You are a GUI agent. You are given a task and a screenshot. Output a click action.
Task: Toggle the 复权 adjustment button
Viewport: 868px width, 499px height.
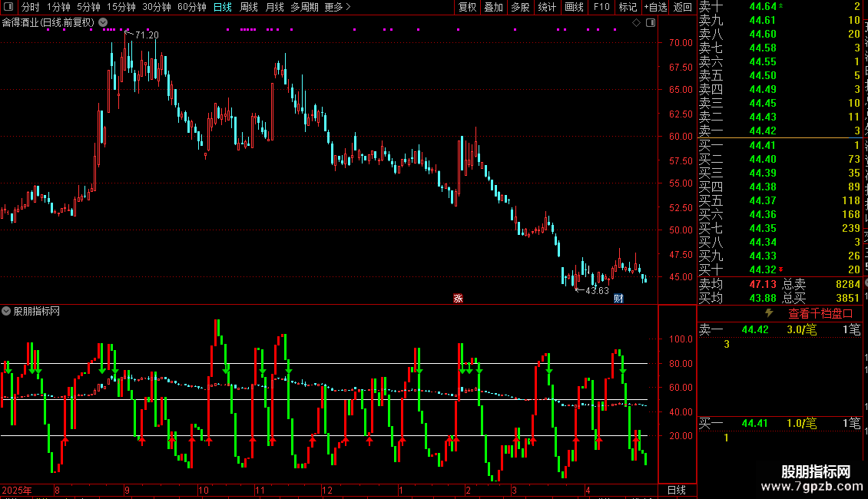(467, 7)
